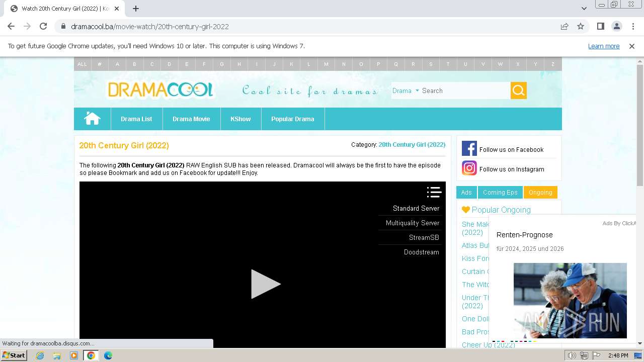This screenshot has width=644, height=362.
Task: Open the 20th Century Girl category link
Action: pyautogui.click(x=412, y=144)
